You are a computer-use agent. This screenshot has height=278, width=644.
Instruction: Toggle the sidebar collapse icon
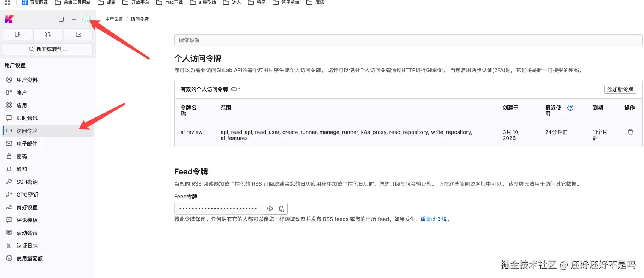point(61,19)
